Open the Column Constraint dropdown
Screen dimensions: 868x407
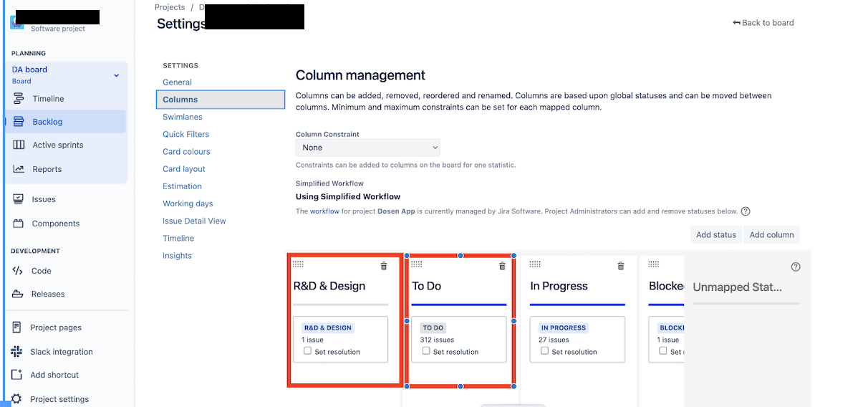point(368,148)
